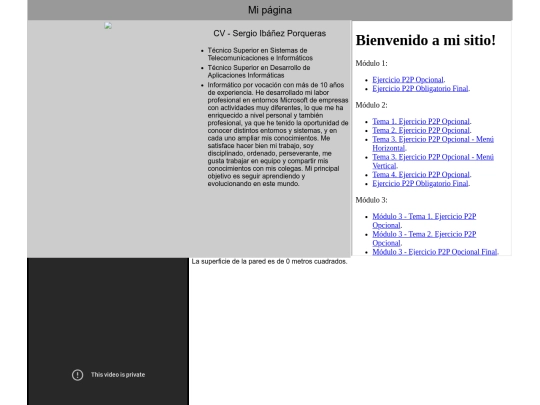Click the 'La superficie de la pared' result text
This screenshot has width=540, height=405.
(x=269, y=261)
